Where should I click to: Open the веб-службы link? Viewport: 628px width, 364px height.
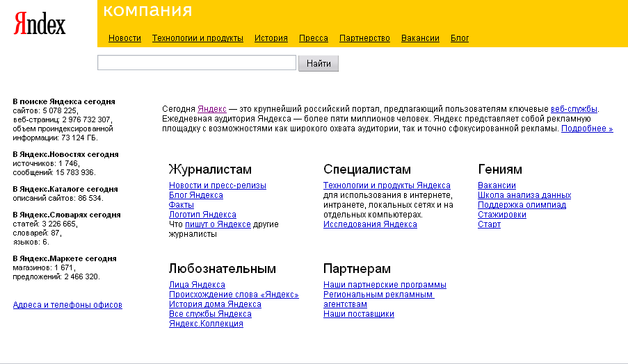point(574,109)
